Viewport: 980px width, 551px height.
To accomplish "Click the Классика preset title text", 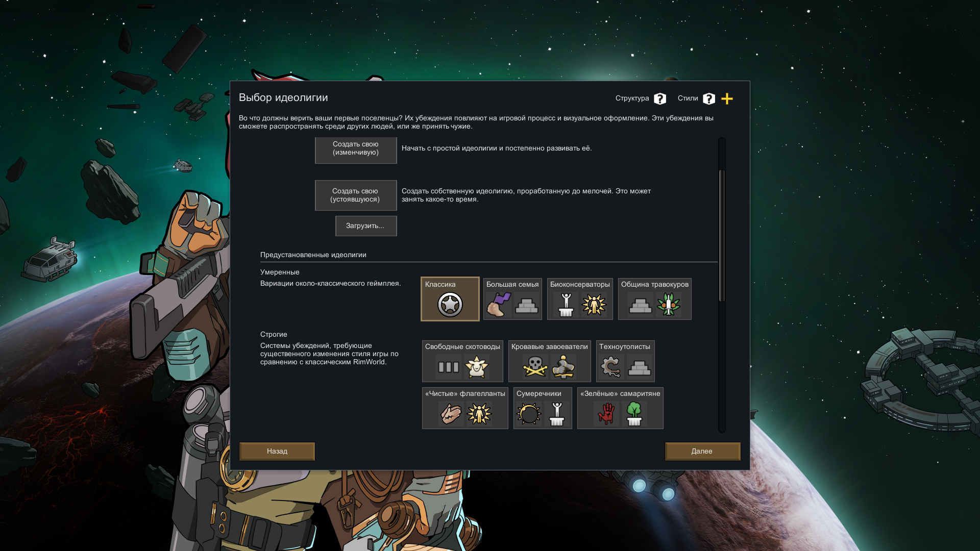I will (440, 285).
